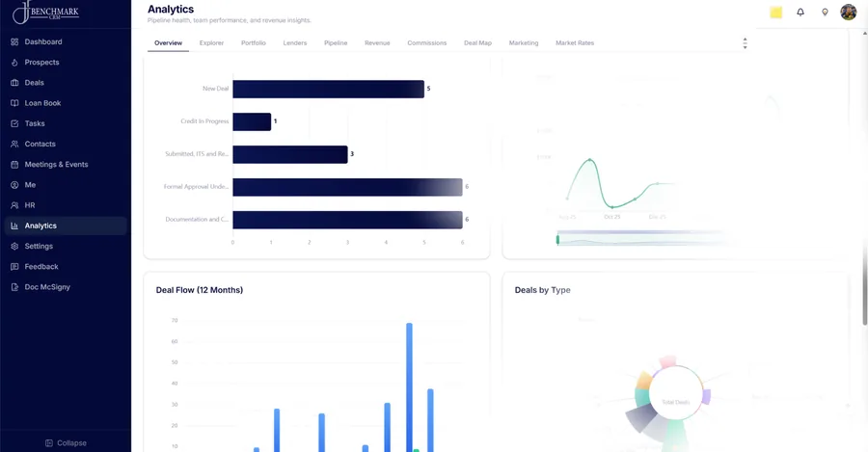868x452 pixels.
Task: Switch to the Lenders tab
Action: coord(295,43)
